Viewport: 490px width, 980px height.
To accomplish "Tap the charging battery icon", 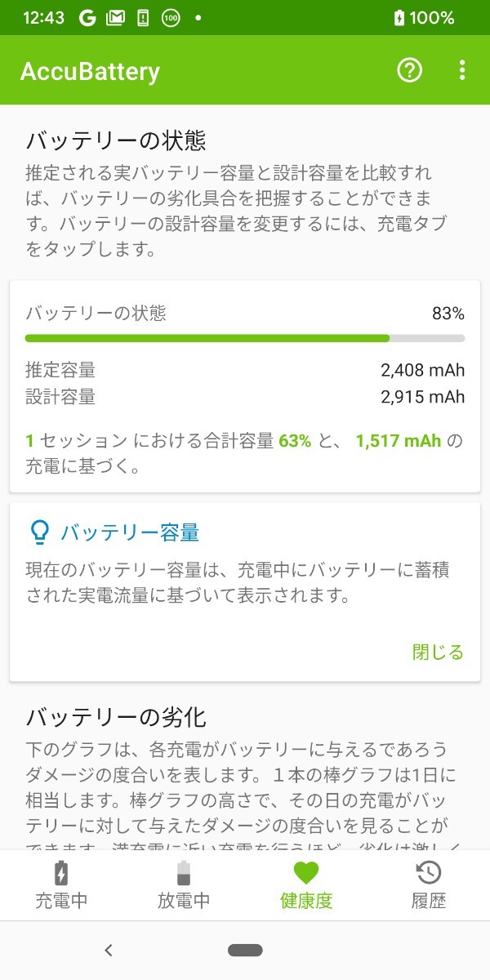I will click(x=61, y=873).
